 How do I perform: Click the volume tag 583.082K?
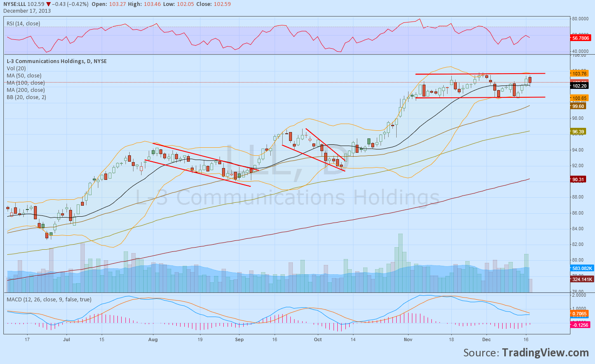[582, 268]
